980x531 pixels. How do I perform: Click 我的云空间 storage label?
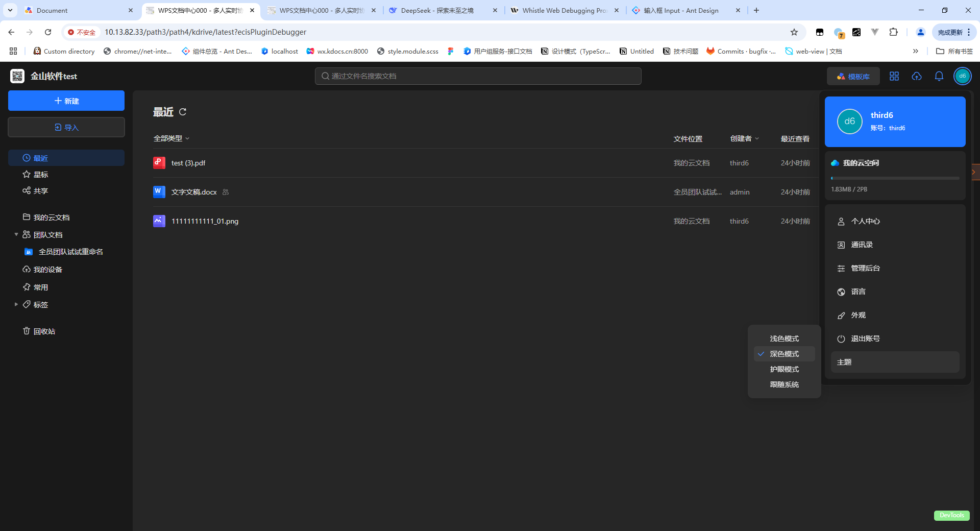click(x=861, y=163)
